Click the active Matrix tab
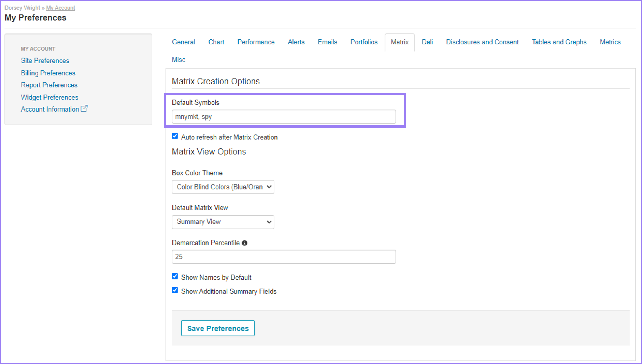The width and height of the screenshot is (642, 364). click(x=399, y=42)
